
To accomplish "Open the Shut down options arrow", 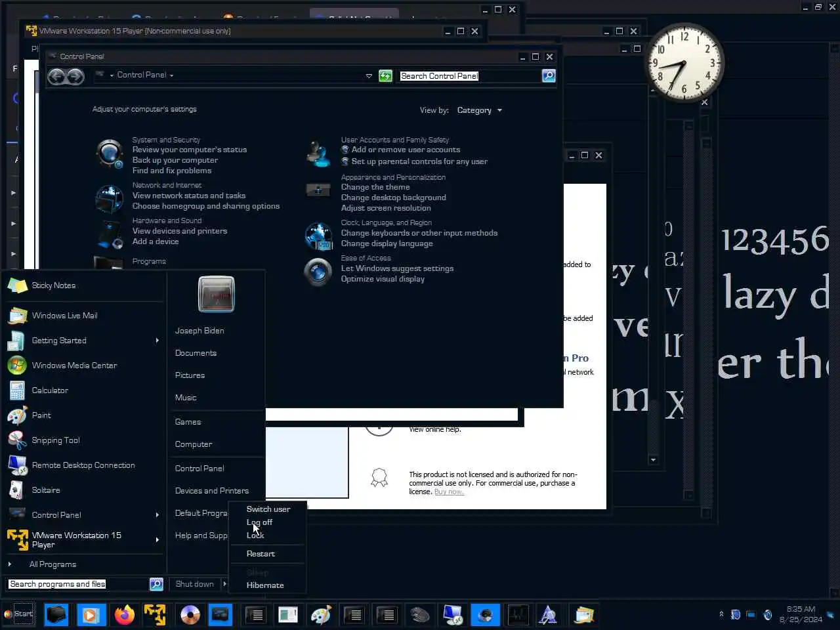I will tap(224, 584).
